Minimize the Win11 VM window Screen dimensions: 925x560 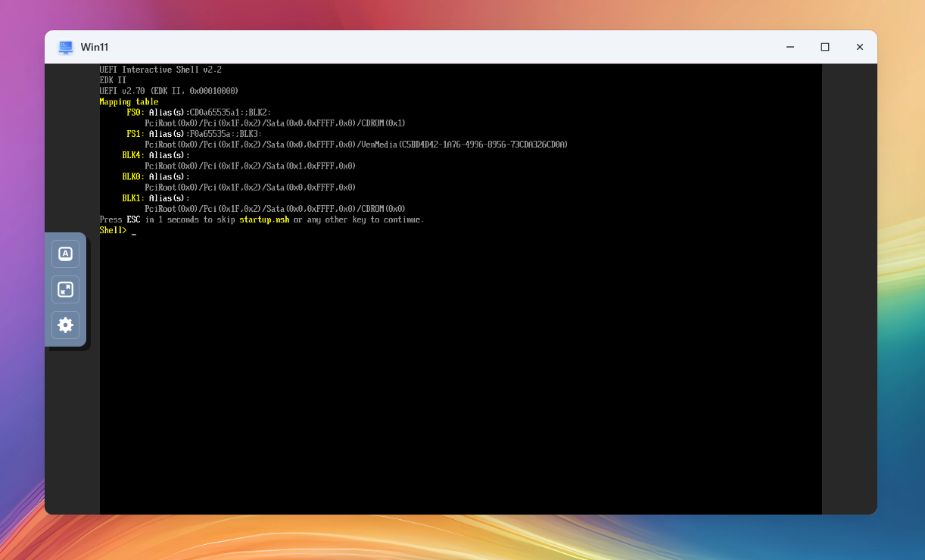click(x=790, y=47)
